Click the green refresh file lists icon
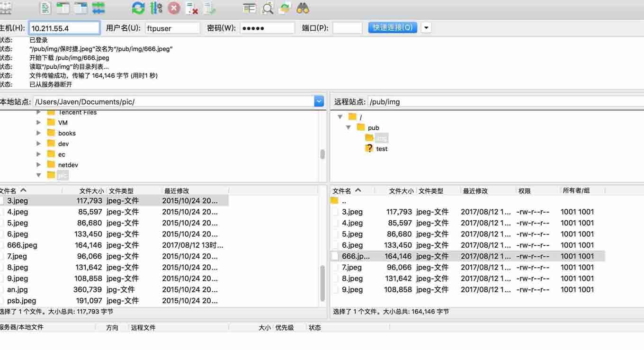Image resolution: width=644 pixels, height=350 pixels. click(138, 8)
